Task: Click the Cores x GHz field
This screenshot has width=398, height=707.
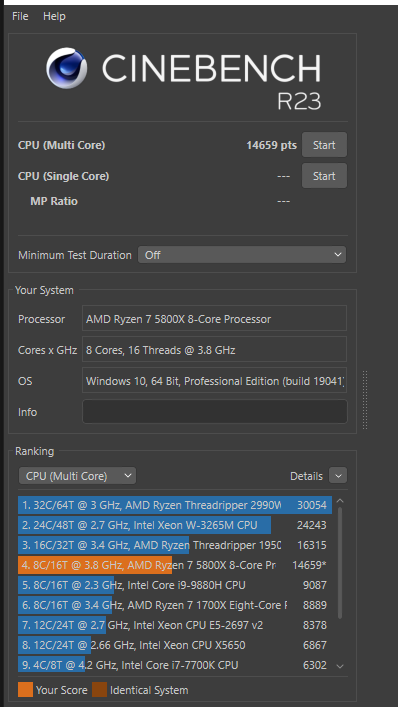Action: (214, 349)
